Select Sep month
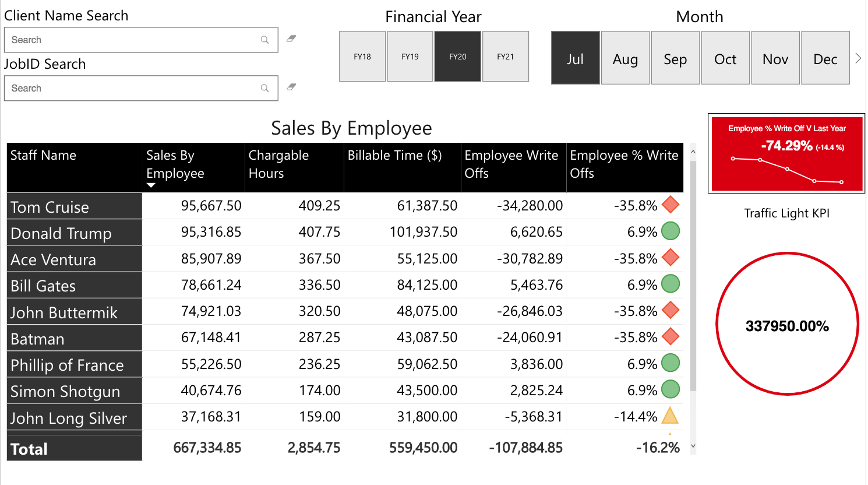This screenshot has width=868, height=485. click(676, 58)
